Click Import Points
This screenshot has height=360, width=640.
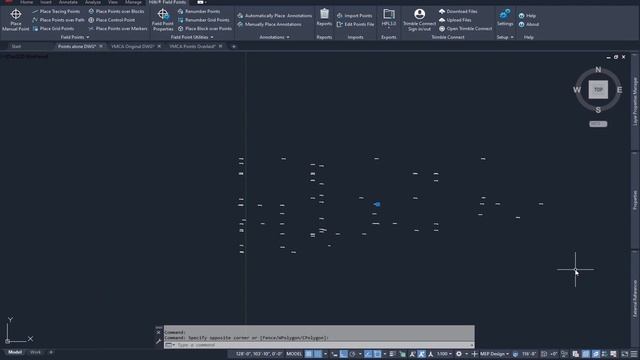click(x=354, y=16)
